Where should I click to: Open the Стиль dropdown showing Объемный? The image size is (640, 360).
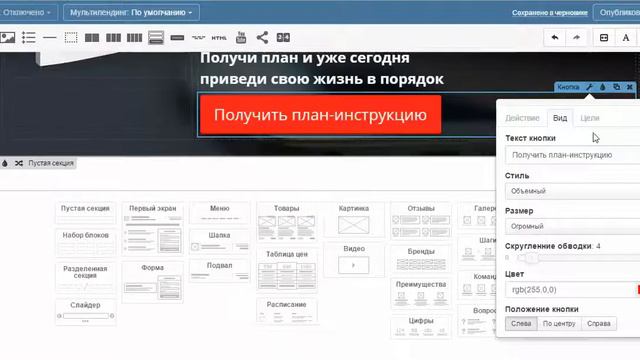572,191
